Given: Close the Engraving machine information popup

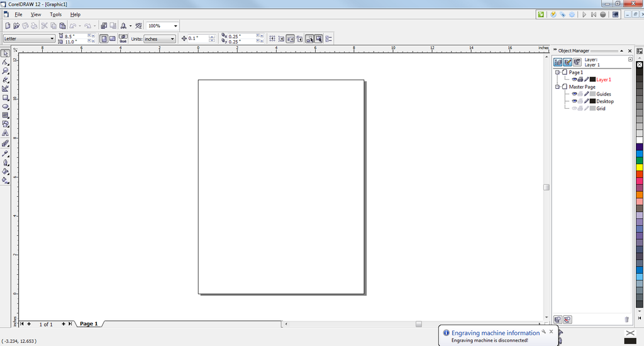Looking at the screenshot, I should click(551, 332).
